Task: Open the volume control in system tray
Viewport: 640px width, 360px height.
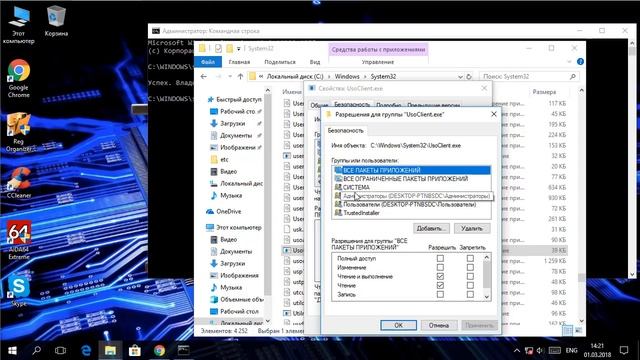Action: (541, 350)
